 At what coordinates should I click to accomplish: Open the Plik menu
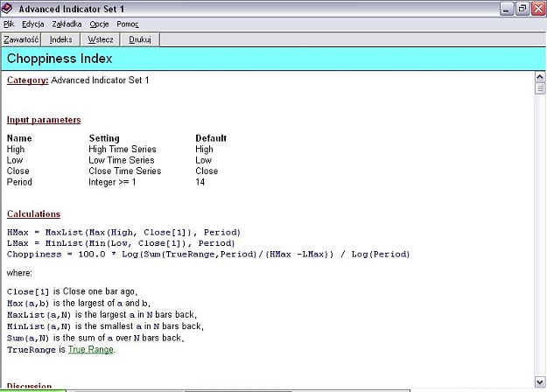(9, 24)
